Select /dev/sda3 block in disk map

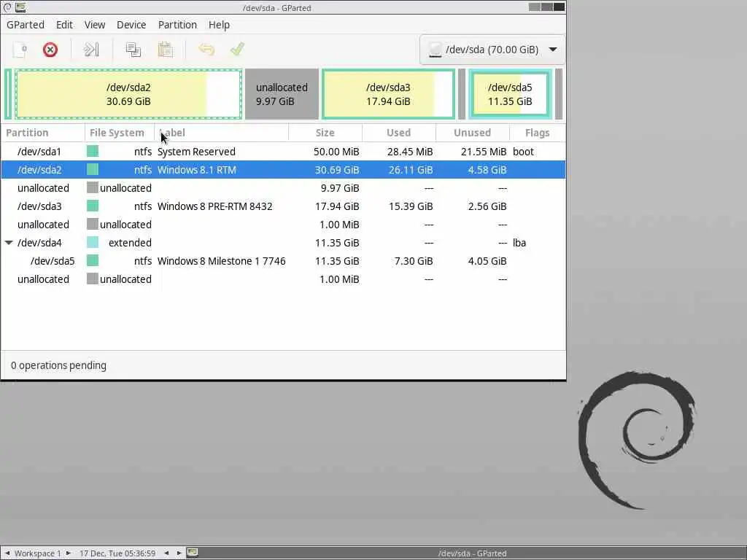coord(388,94)
